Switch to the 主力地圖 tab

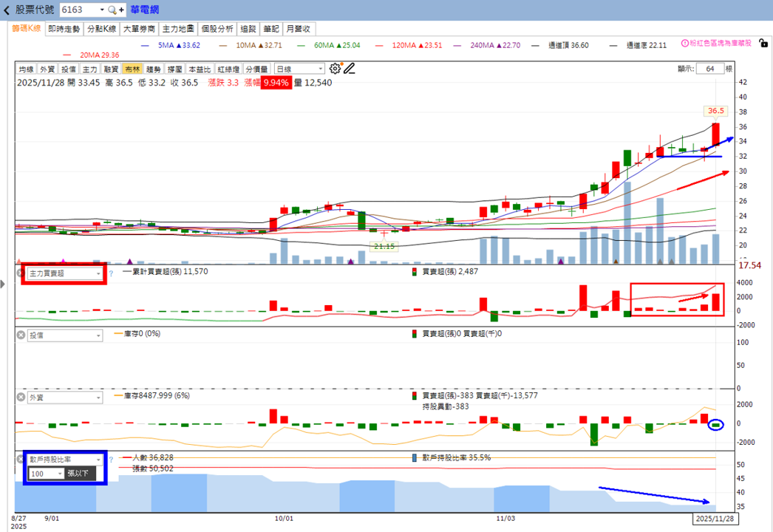pyautogui.click(x=178, y=29)
